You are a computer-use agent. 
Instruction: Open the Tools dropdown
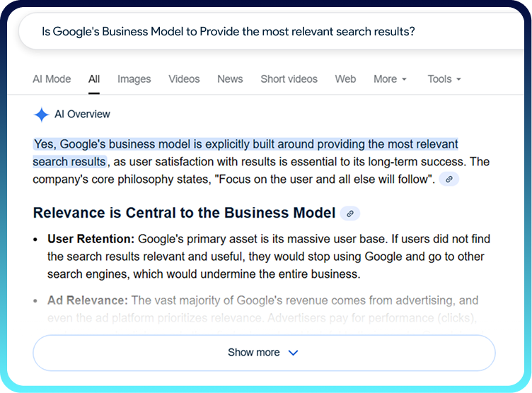coord(444,79)
